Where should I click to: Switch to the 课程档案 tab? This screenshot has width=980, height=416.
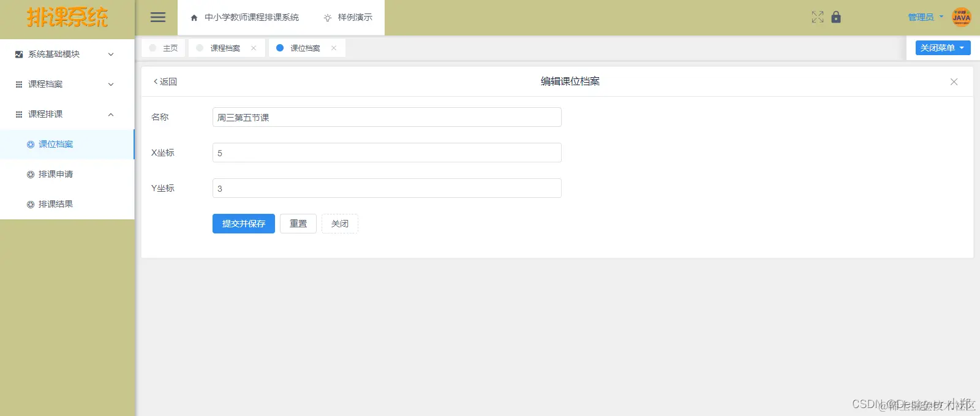click(225, 48)
